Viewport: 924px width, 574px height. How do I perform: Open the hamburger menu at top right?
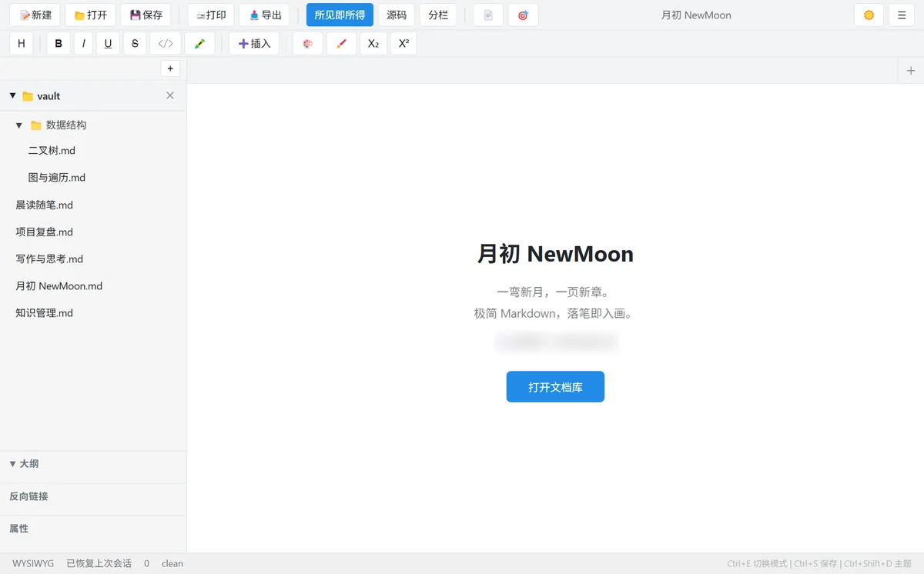(x=902, y=15)
